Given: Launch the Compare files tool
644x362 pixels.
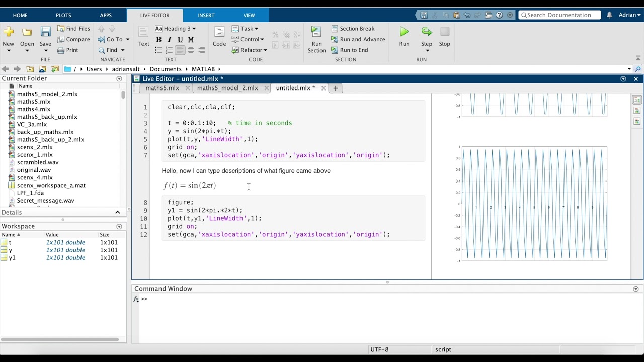Looking at the screenshot, I should click(x=73, y=39).
